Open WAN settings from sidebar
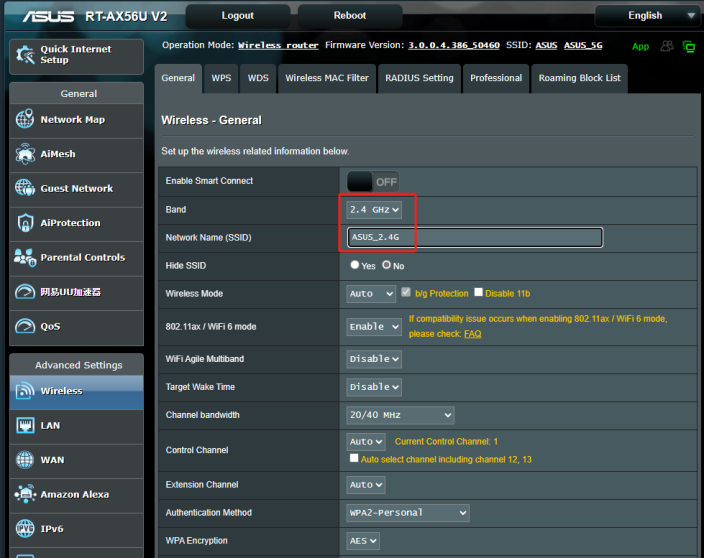 pos(77,461)
